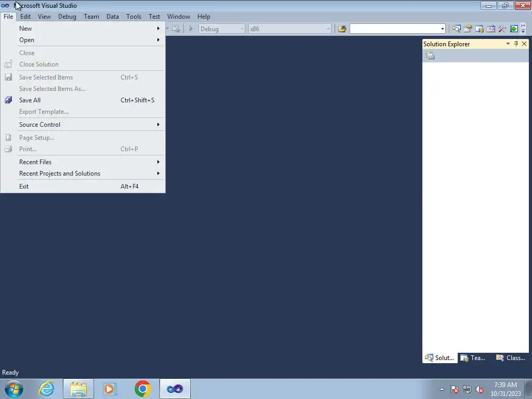Click the Print... menu entry
Viewport: 532px width, 399px height.
[83, 149]
